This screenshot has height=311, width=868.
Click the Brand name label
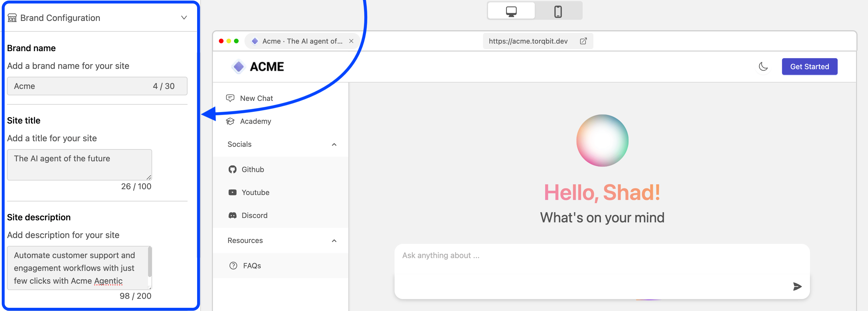tap(31, 48)
